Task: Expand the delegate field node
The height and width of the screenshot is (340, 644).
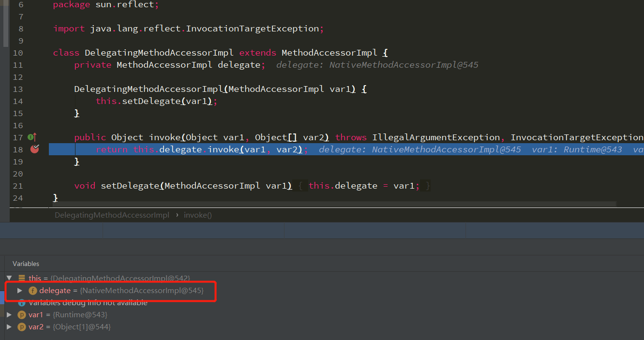Action: (x=20, y=291)
